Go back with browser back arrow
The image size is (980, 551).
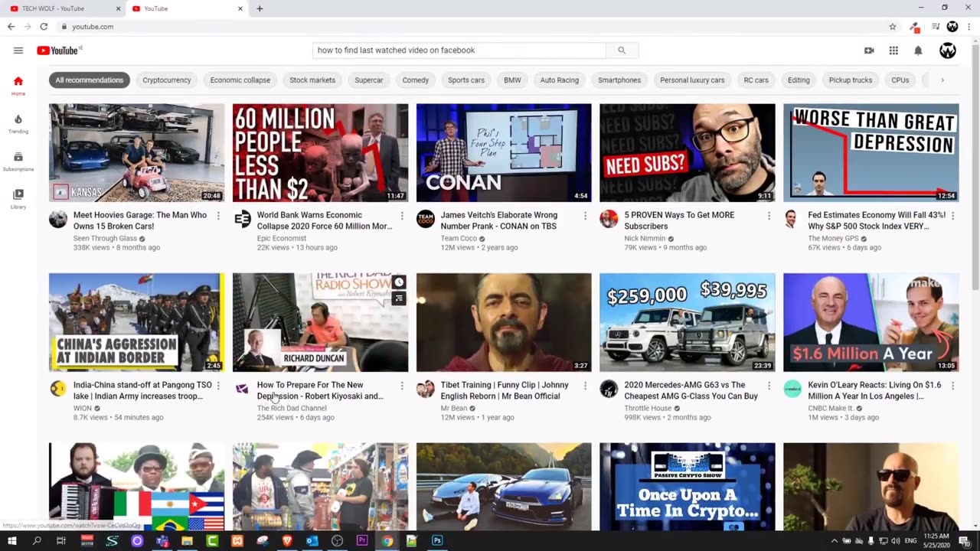pos(11,27)
